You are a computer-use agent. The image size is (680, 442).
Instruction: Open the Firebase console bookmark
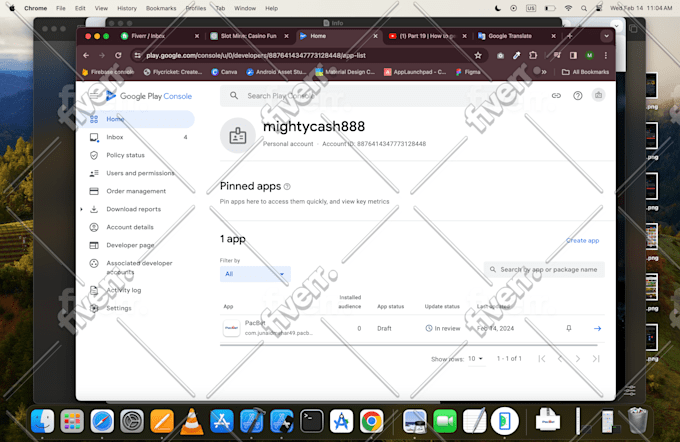108,72
